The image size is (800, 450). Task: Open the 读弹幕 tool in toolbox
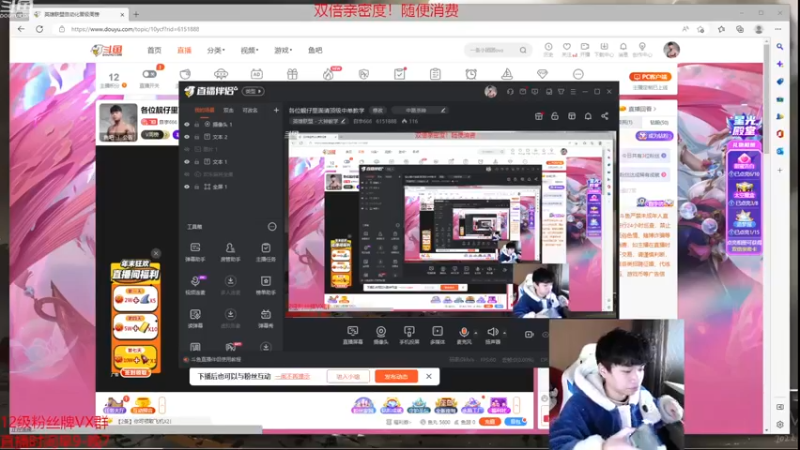point(195,318)
